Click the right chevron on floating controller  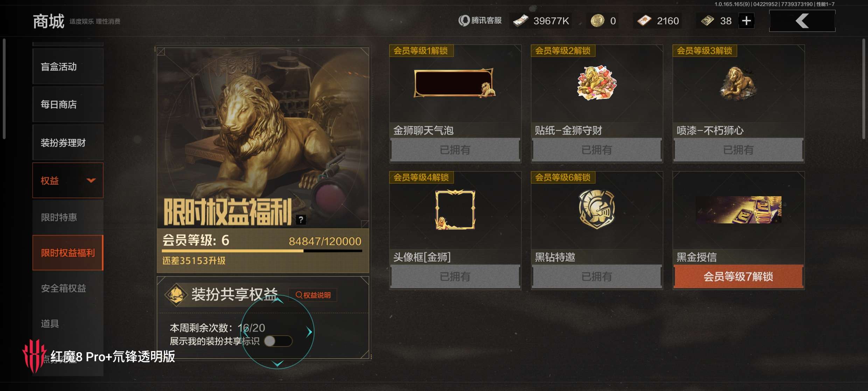(309, 332)
